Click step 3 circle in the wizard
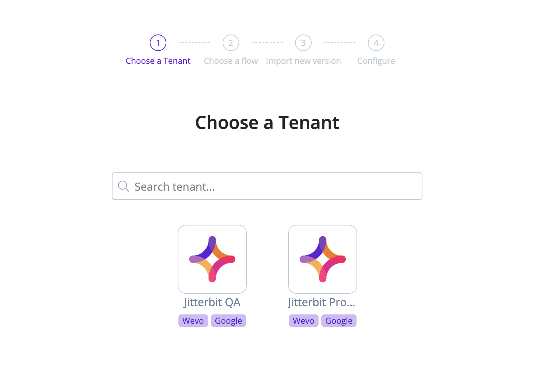 [x=303, y=43]
